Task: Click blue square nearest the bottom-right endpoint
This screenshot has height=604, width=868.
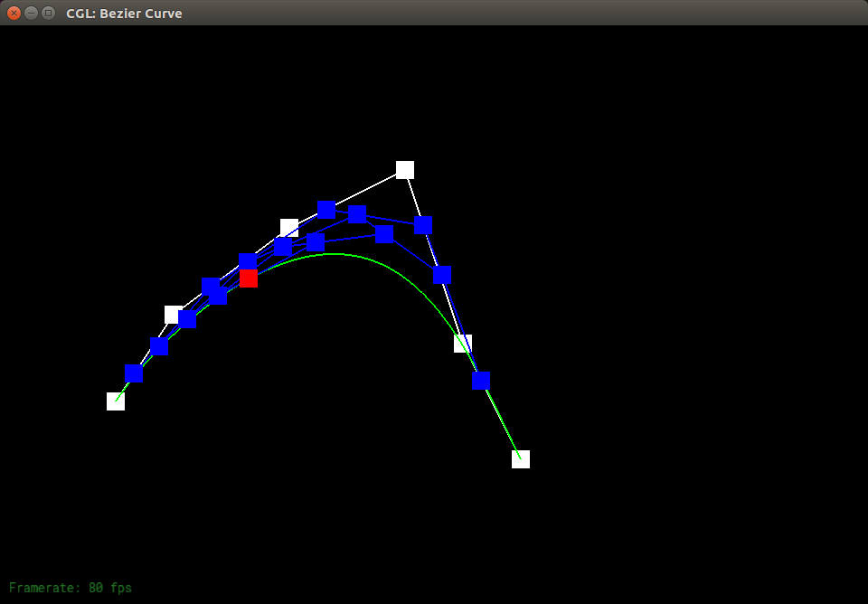Action: [481, 381]
